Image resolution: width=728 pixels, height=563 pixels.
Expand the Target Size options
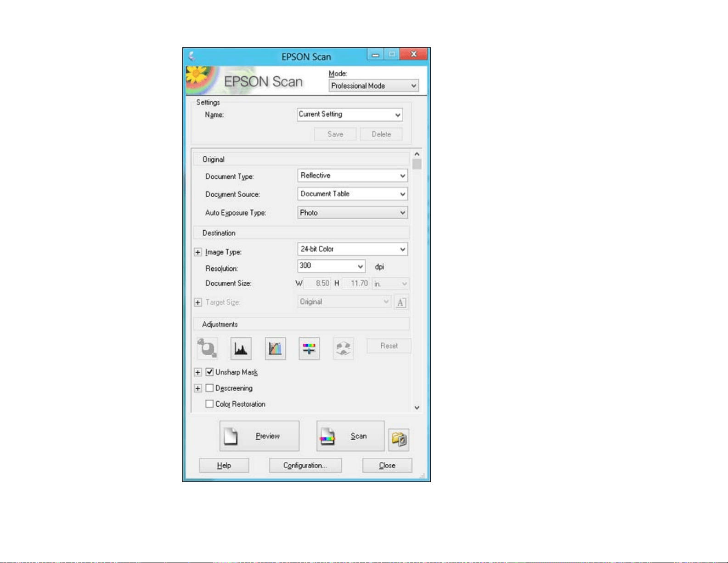pos(198,302)
